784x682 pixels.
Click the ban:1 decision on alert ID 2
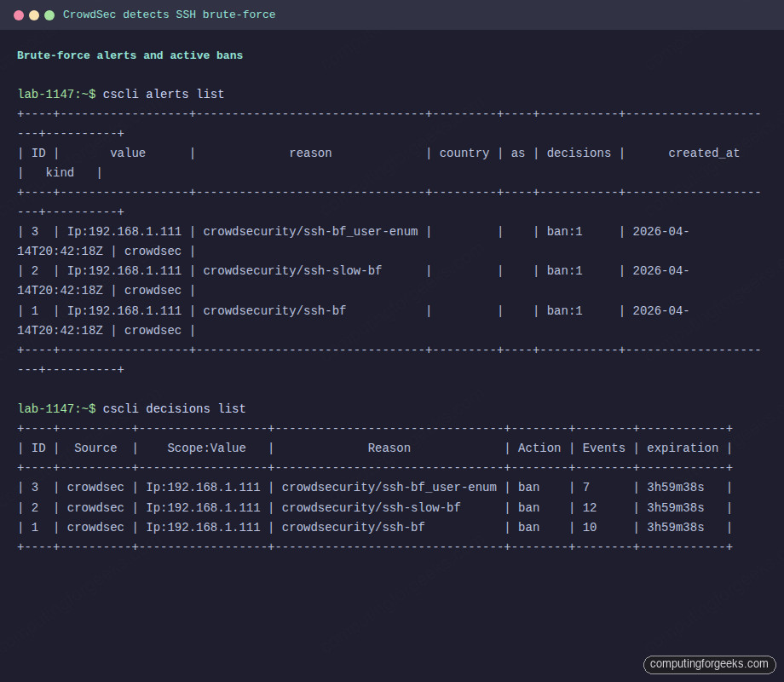564,270
